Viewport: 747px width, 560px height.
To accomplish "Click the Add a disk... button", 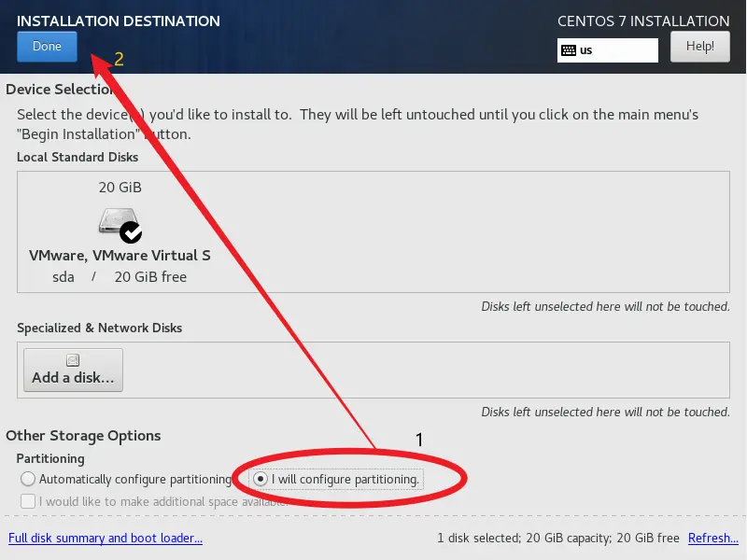I will pyautogui.click(x=73, y=370).
